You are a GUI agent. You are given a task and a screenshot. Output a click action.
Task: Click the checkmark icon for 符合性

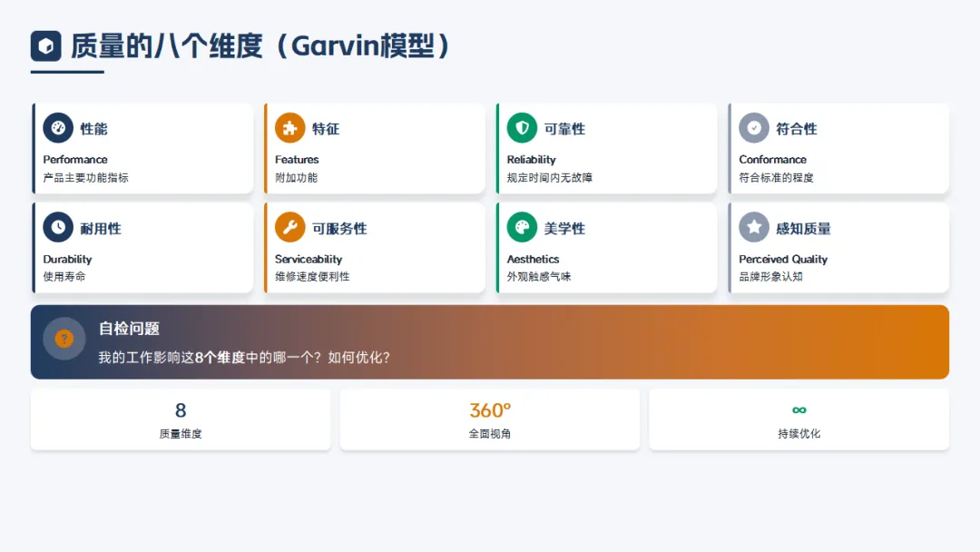754,128
